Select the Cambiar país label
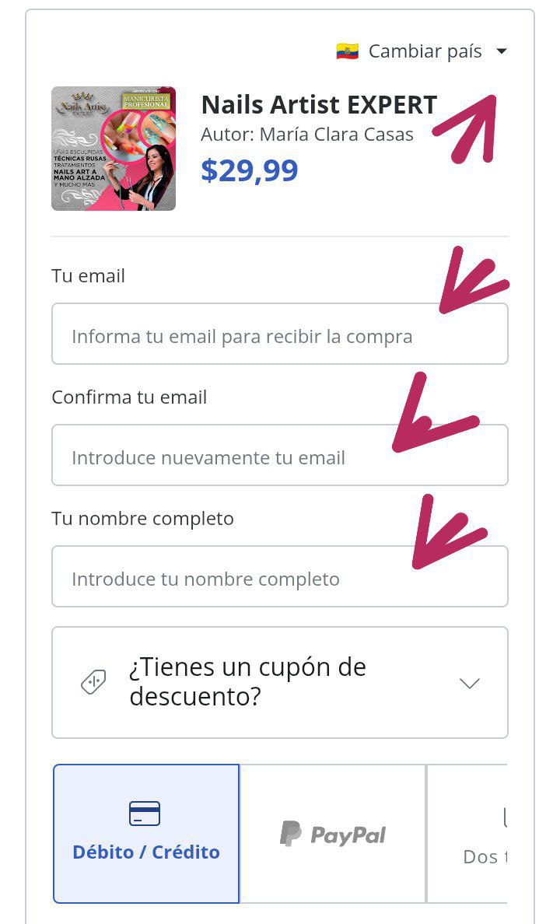560x924 pixels. 425,51
